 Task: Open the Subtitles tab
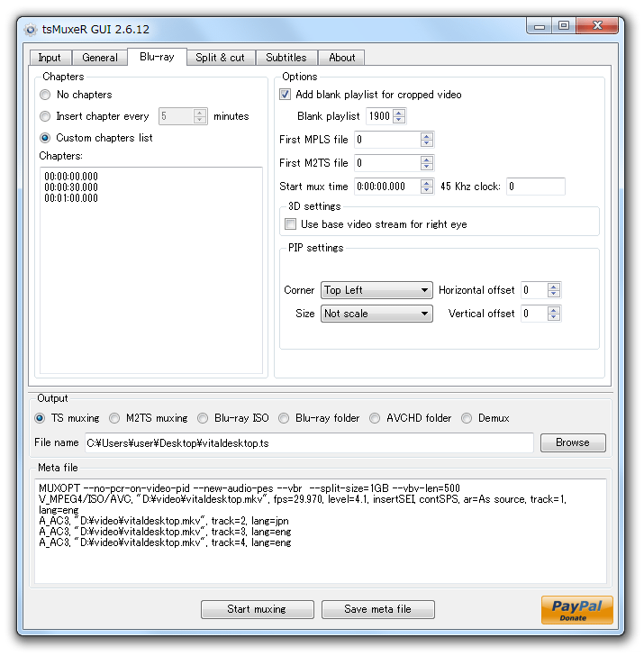click(286, 58)
